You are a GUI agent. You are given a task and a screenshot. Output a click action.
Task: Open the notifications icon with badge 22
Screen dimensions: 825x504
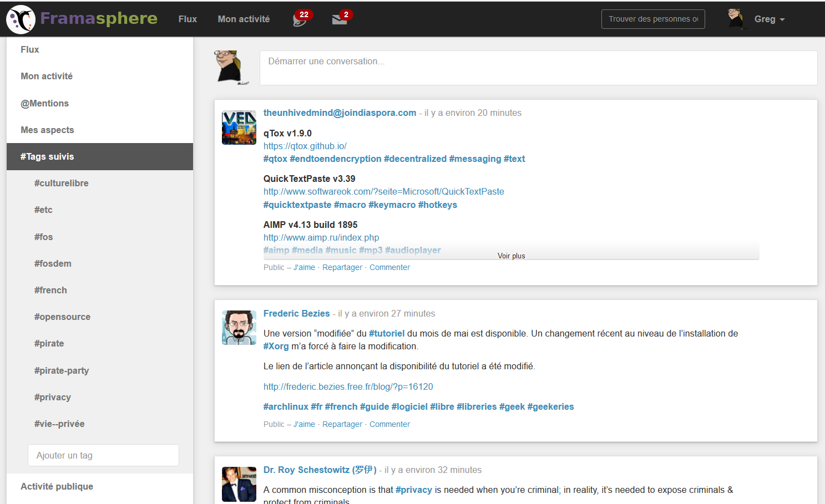point(301,19)
